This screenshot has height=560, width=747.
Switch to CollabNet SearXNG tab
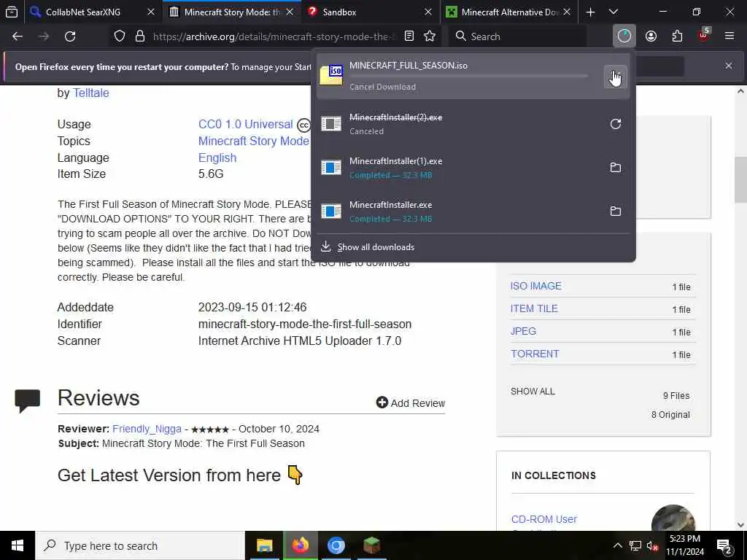point(83,12)
